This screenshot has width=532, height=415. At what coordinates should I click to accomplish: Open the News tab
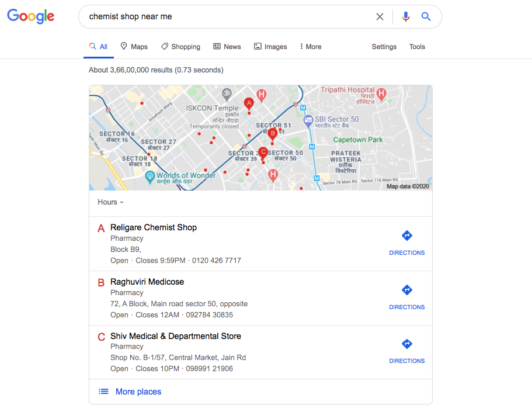[x=227, y=47]
